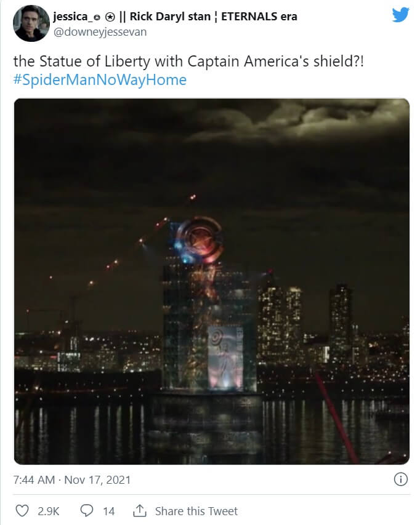The image size is (420, 525).
Task: Click the circled star emoji in display name
Action: pos(110,17)
